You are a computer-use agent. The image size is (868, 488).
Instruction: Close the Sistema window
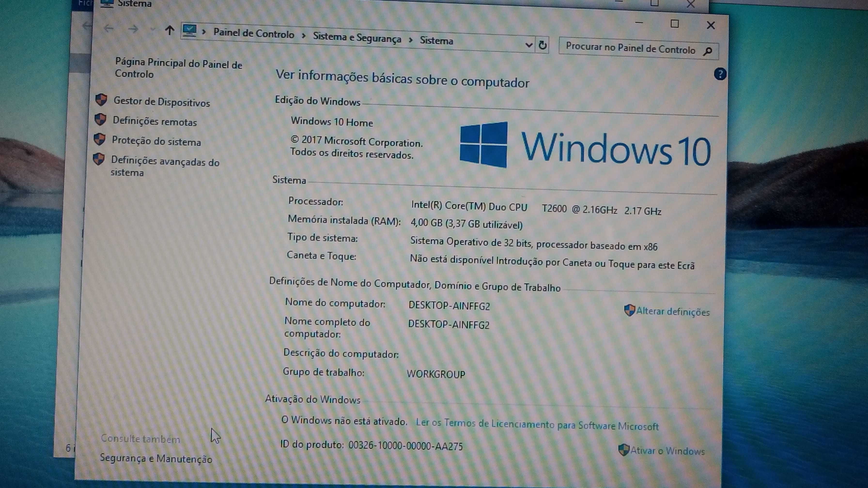(710, 25)
